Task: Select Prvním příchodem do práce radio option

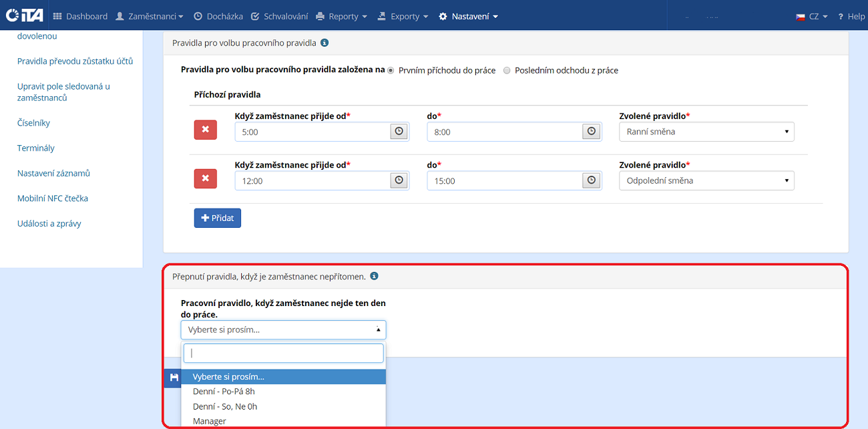Action: [391, 70]
